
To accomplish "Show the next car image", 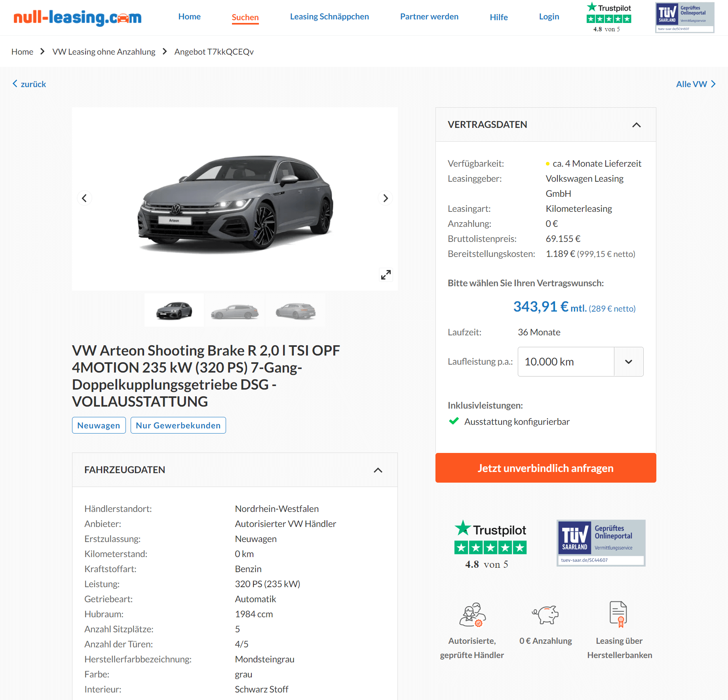I will click(x=386, y=198).
